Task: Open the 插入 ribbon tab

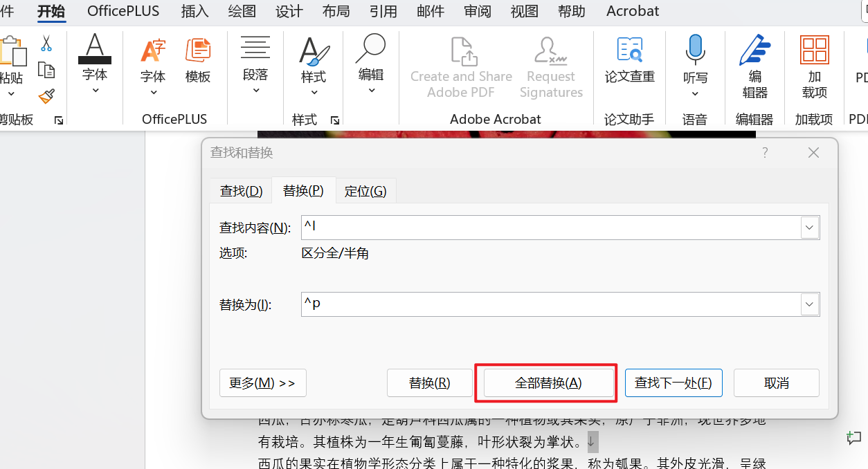Action: [x=195, y=11]
